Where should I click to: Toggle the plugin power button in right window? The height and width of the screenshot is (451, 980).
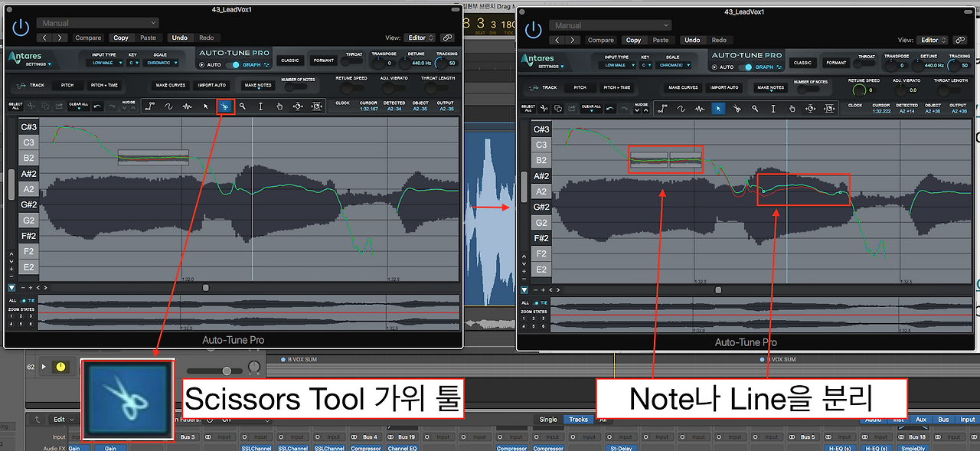[x=533, y=31]
